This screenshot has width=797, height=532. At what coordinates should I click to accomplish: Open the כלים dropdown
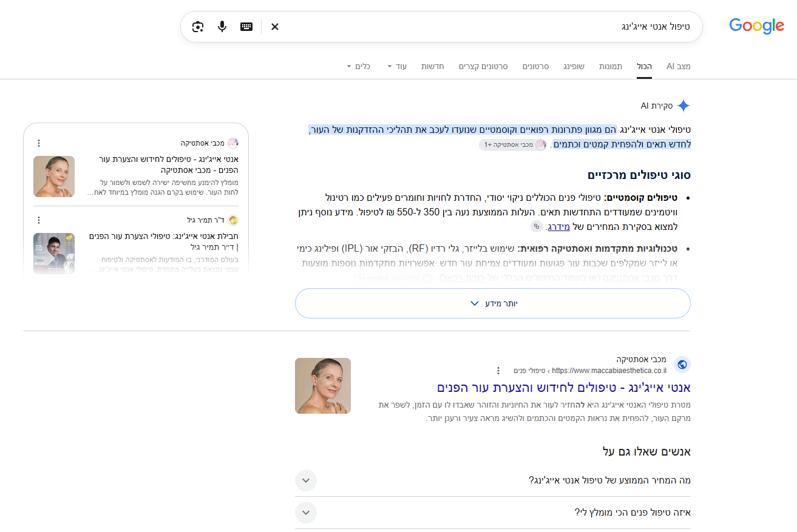pos(358,66)
